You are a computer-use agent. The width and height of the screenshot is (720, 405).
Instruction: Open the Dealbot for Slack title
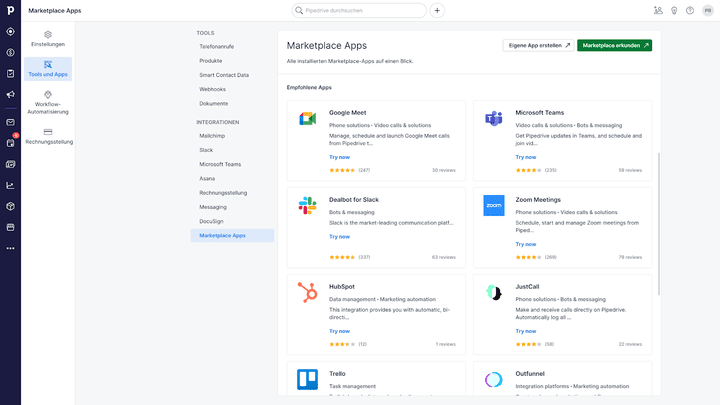coord(354,200)
